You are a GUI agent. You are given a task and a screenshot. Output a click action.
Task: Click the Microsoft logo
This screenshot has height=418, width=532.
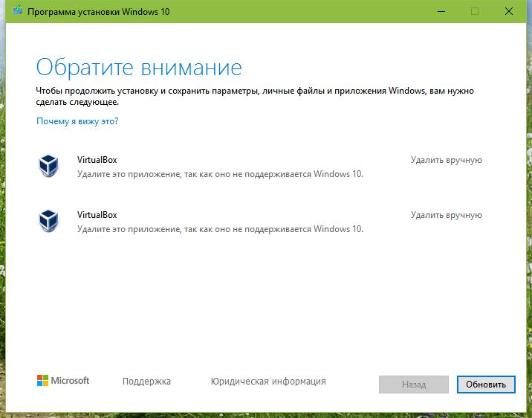pos(63,381)
